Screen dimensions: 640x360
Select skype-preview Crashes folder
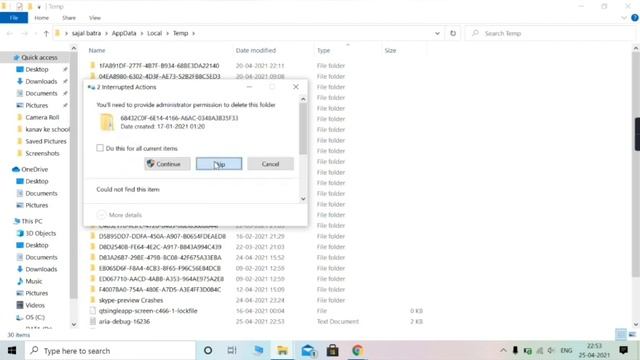pos(131,300)
